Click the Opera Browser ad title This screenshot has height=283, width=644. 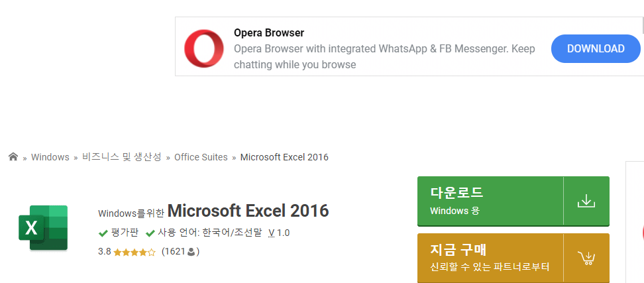pyautogui.click(x=269, y=33)
